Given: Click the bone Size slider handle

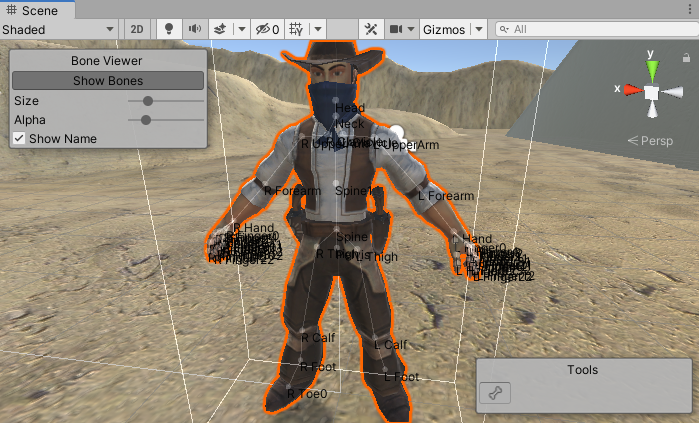Looking at the screenshot, I should click(148, 100).
